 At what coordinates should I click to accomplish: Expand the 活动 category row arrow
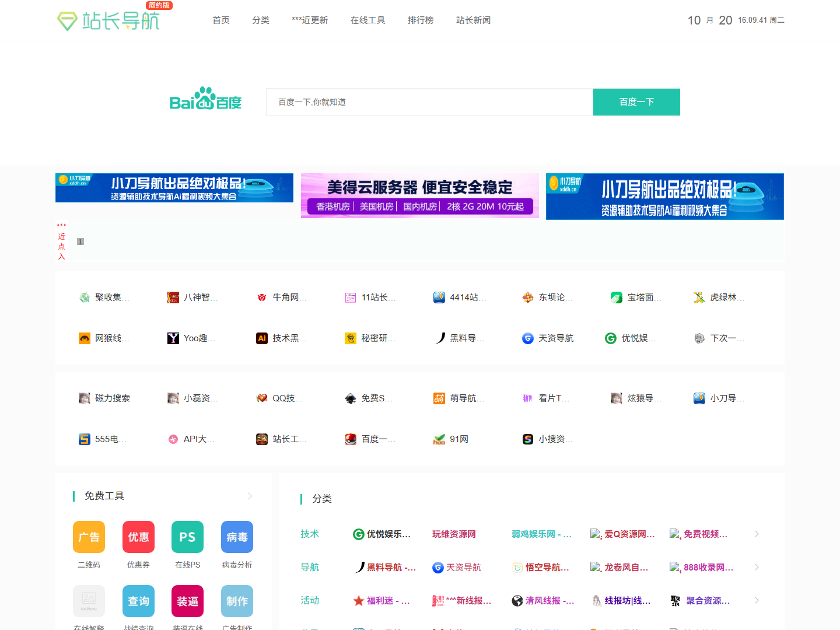(757, 600)
